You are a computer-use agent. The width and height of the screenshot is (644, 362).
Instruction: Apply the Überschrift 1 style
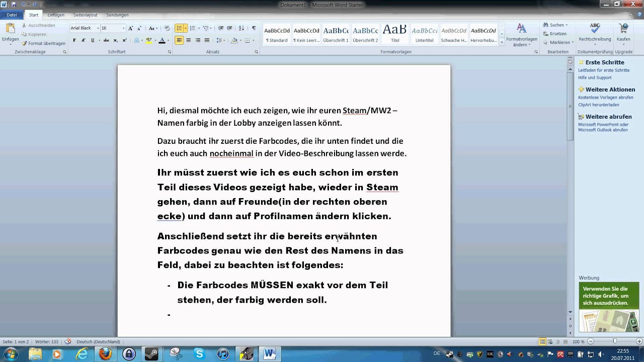point(336,34)
